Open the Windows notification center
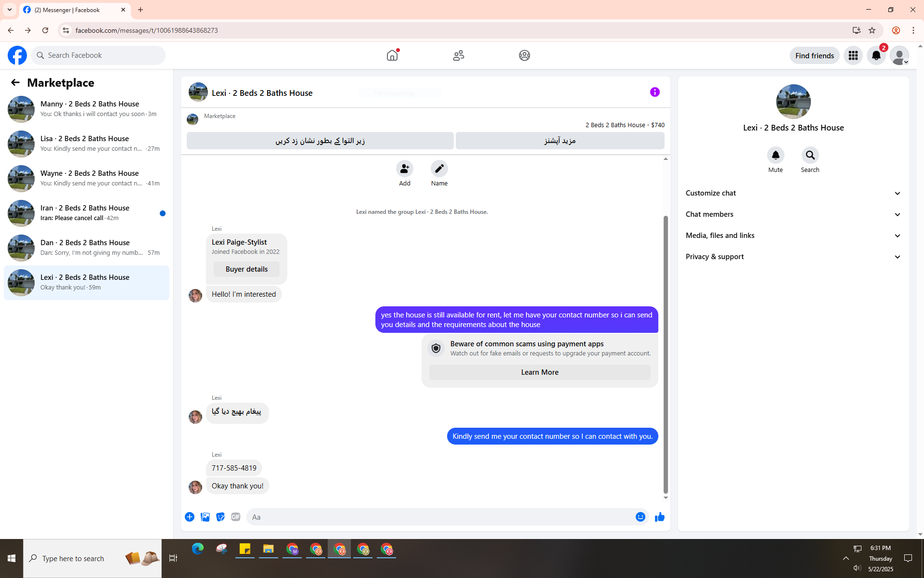 point(908,558)
